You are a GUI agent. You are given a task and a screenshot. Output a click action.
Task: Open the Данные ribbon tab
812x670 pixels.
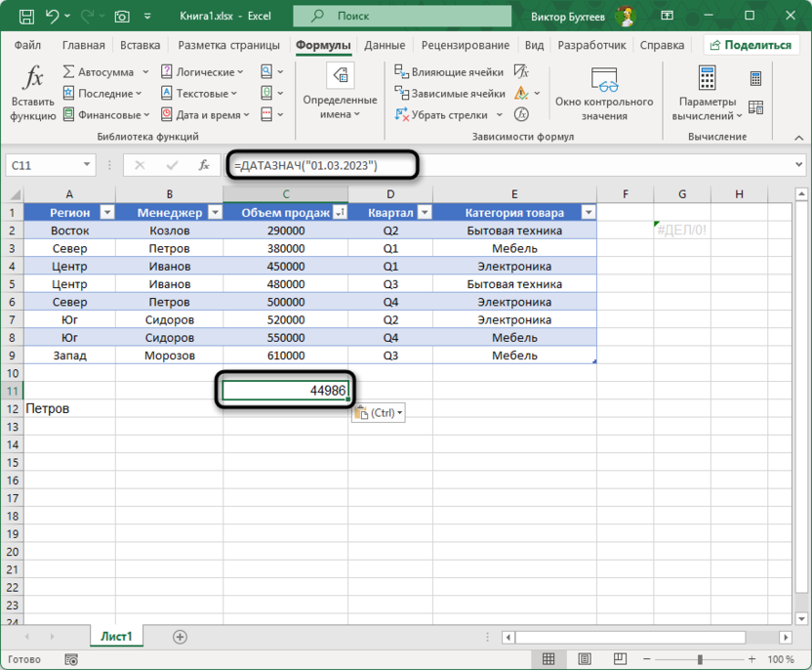pyautogui.click(x=385, y=45)
